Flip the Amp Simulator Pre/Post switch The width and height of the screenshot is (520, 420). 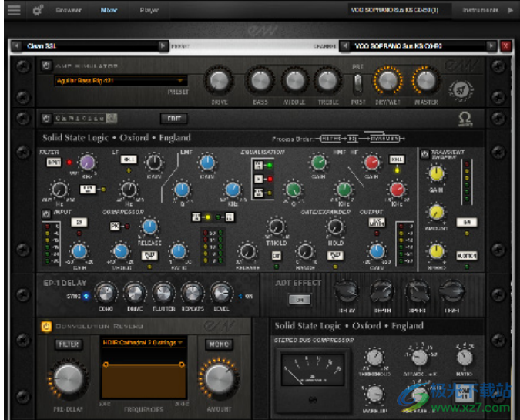[x=357, y=84]
